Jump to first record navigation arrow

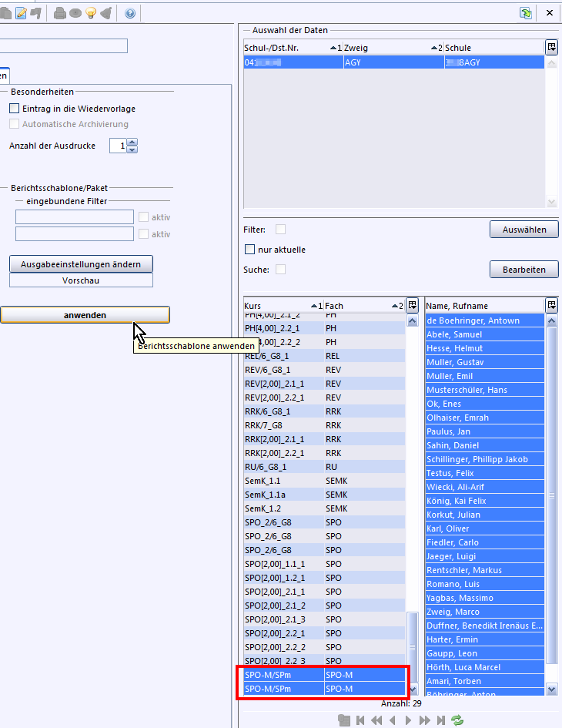click(360, 720)
